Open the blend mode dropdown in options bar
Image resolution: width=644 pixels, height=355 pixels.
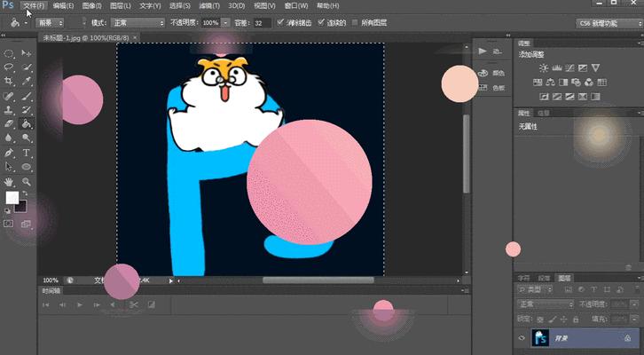point(137,23)
